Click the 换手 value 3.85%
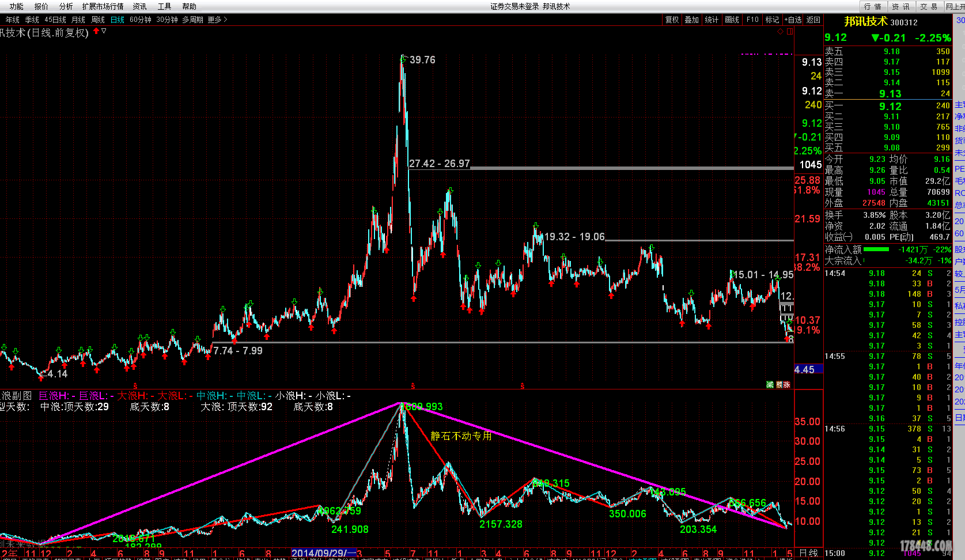 pyautogui.click(x=875, y=215)
